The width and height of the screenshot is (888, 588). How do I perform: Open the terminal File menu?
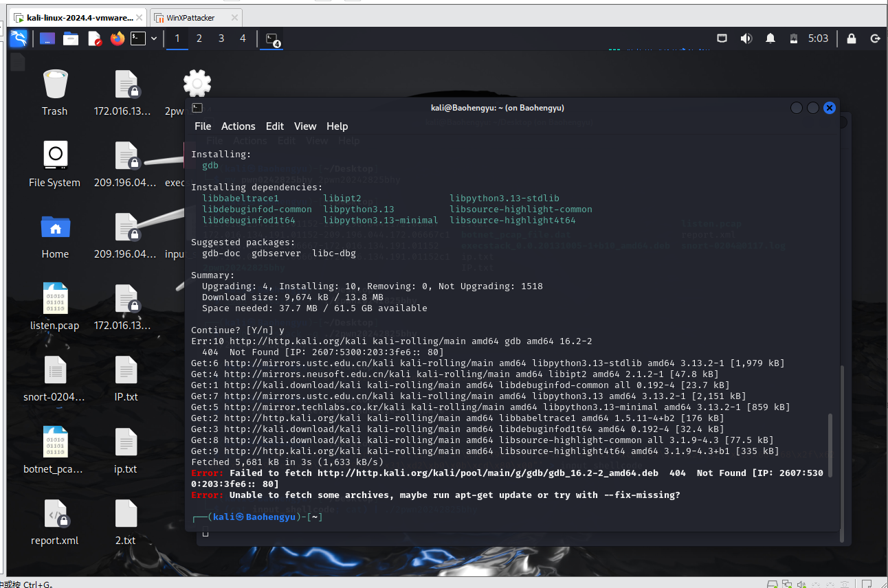pyautogui.click(x=203, y=126)
